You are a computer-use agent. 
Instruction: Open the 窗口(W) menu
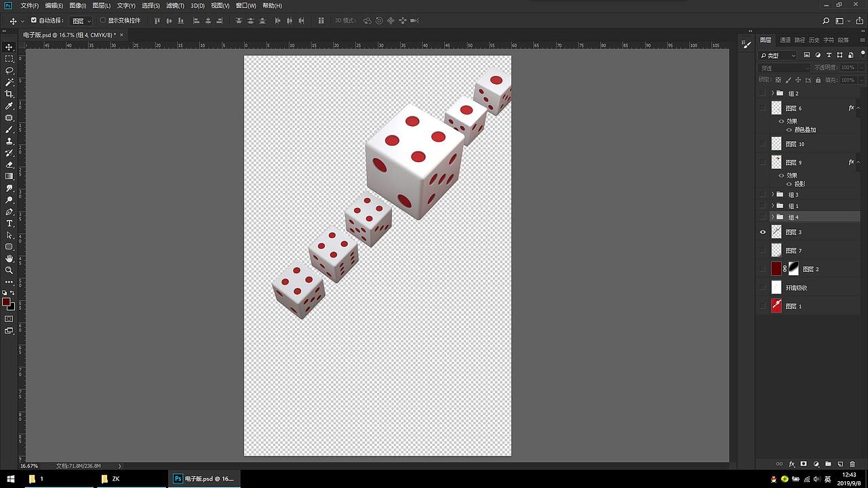point(245,5)
